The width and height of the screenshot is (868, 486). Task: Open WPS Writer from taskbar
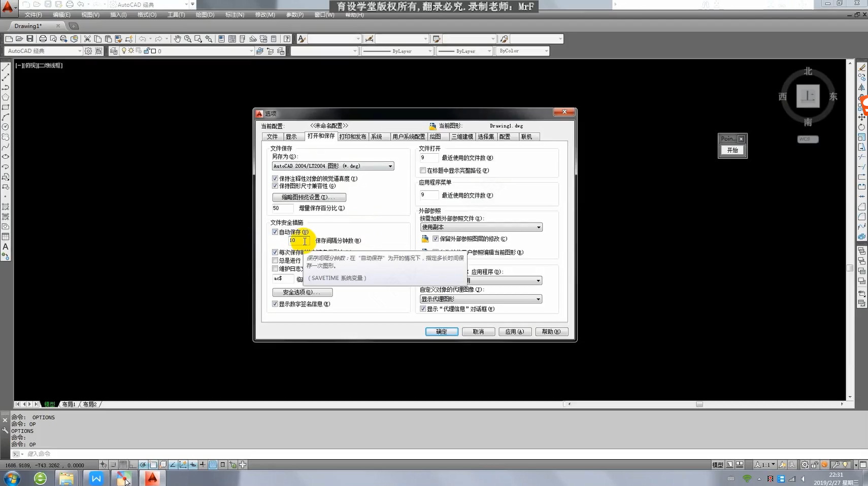[x=96, y=478]
